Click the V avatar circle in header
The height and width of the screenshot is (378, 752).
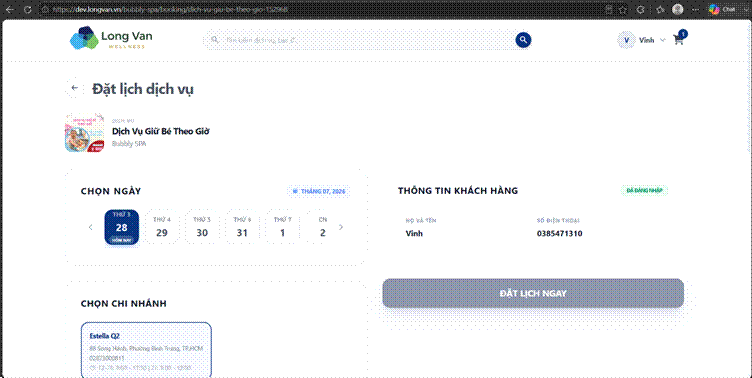point(626,40)
